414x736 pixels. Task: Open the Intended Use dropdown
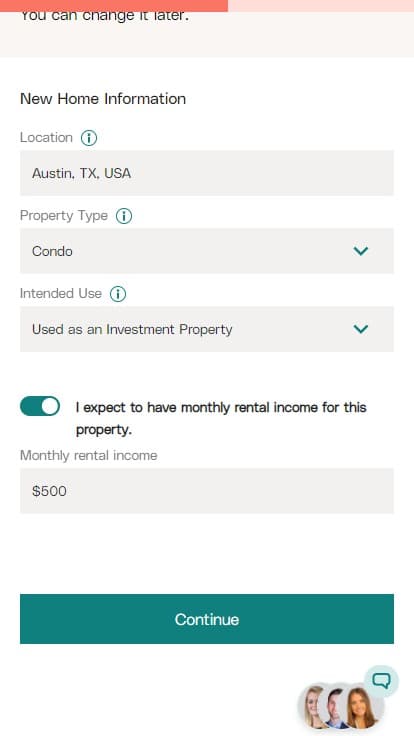(207, 329)
